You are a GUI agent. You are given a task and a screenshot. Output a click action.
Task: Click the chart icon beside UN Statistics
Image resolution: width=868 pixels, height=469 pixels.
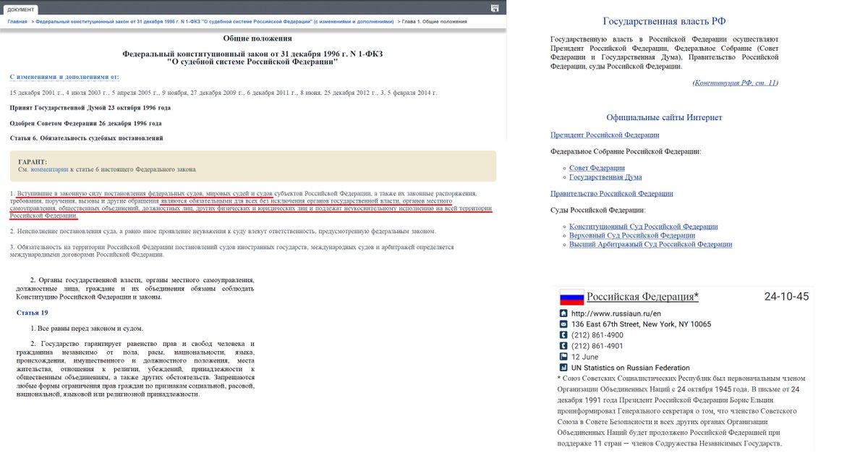[x=563, y=368]
